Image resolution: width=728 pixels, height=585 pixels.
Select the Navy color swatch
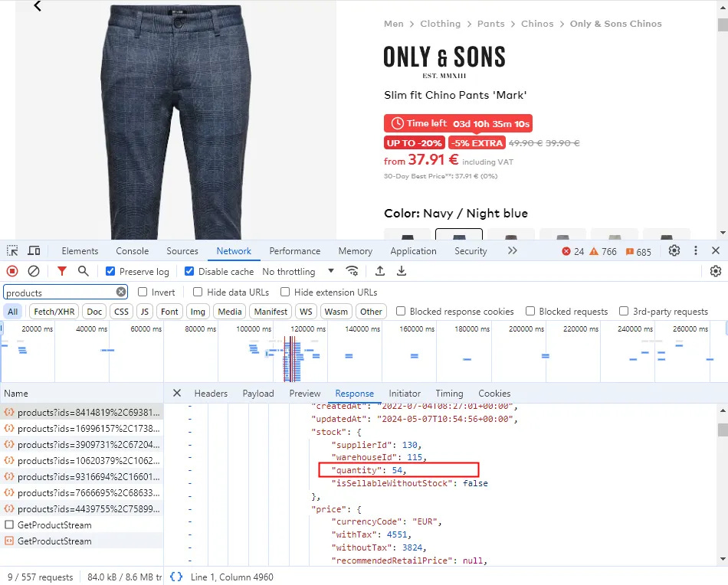[x=459, y=234]
